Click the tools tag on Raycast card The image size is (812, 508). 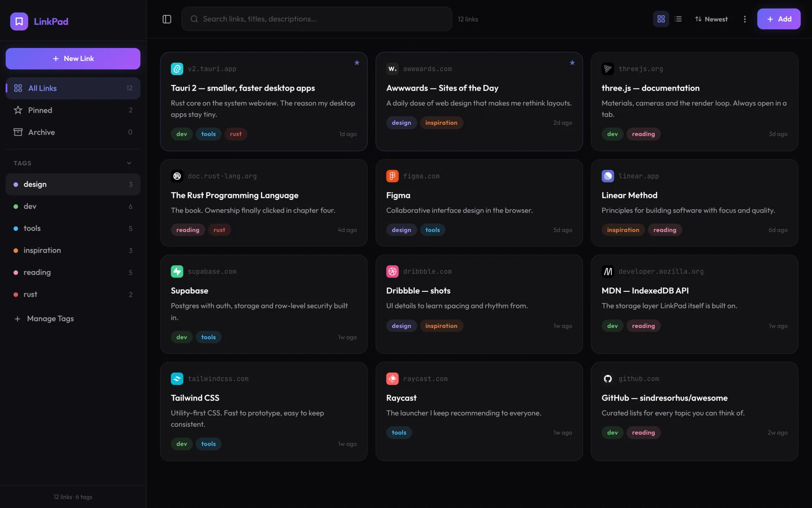coord(399,433)
